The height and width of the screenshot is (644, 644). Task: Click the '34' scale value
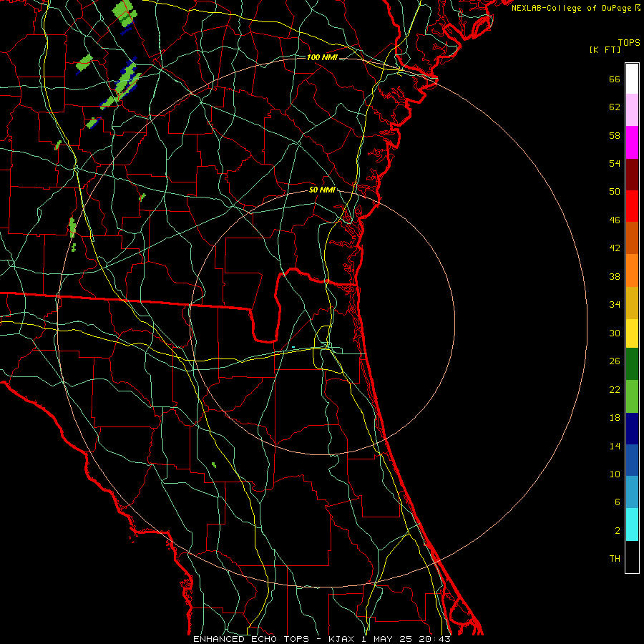point(615,304)
